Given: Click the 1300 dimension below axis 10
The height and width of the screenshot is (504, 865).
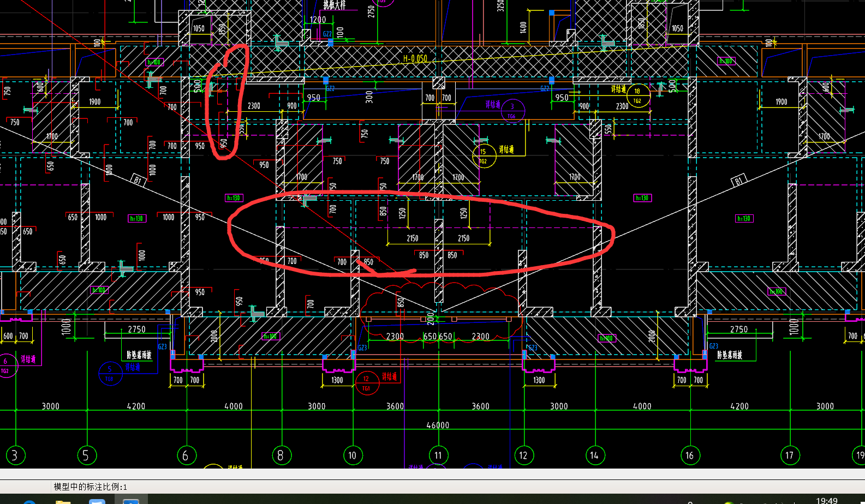Looking at the screenshot, I should coord(337,380).
